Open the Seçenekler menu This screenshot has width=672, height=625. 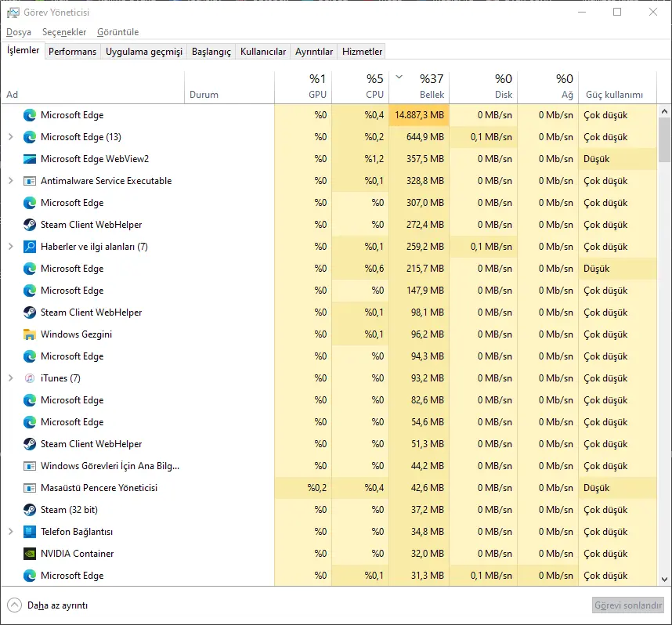tap(64, 32)
